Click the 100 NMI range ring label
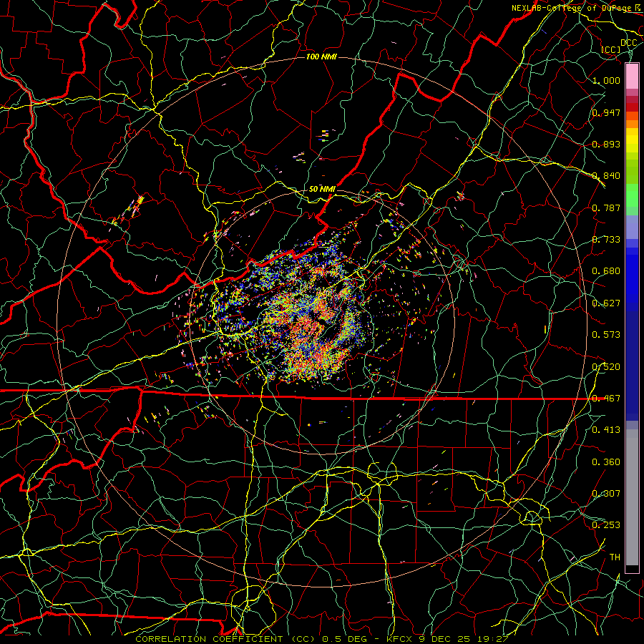This screenshot has height=644, width=644. tap(321, 57)
